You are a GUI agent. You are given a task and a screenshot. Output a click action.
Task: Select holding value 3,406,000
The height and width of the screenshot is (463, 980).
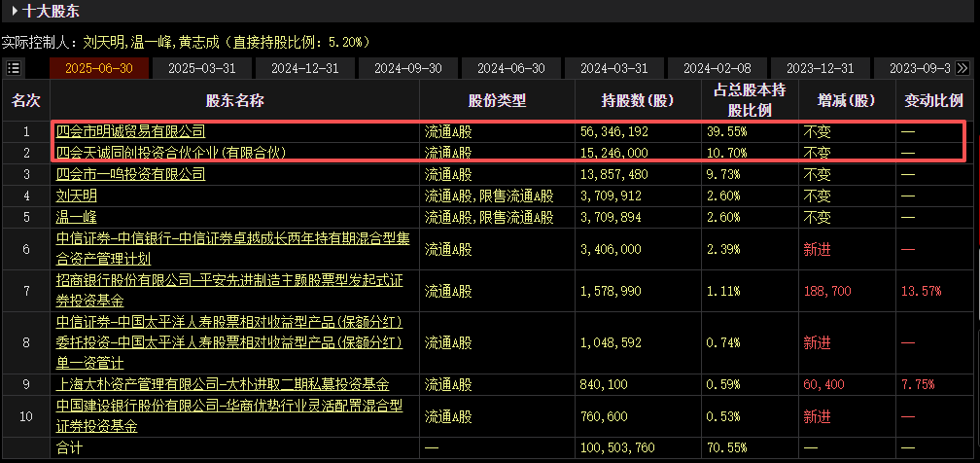pos(612,248)
